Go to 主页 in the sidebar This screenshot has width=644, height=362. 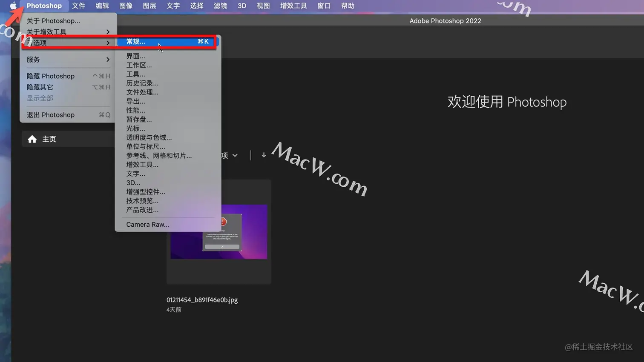coord(68,139)
